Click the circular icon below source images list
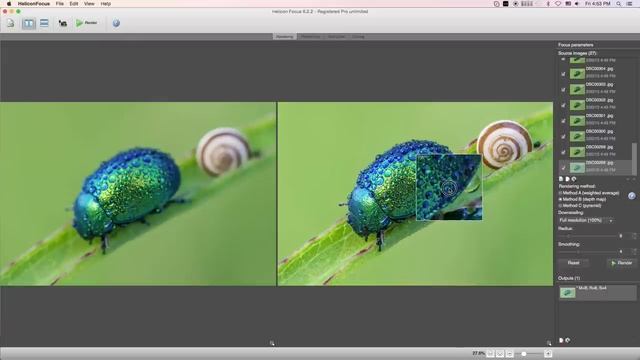This screenshot has width=640, height=360. [574, 179]
